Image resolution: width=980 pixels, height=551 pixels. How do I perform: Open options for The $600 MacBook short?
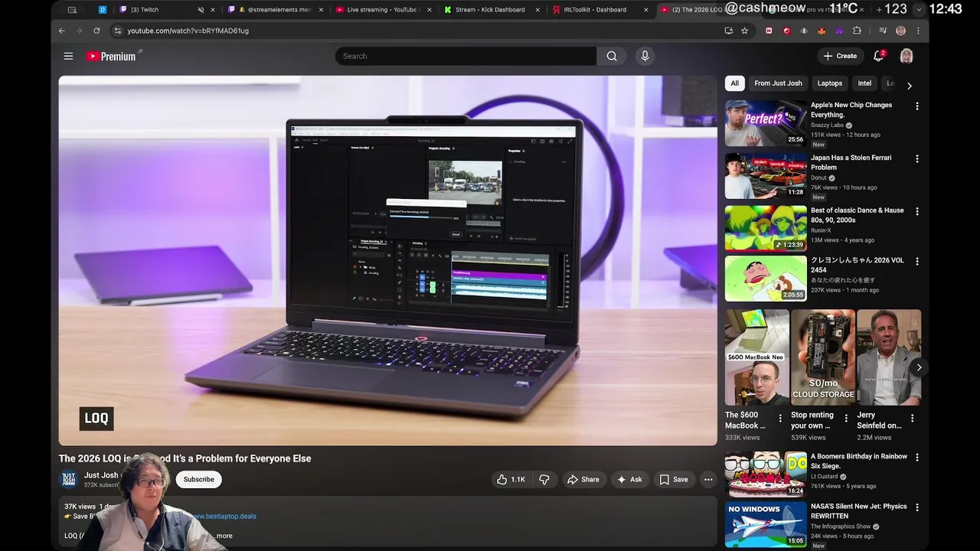(x=780, y=419)
